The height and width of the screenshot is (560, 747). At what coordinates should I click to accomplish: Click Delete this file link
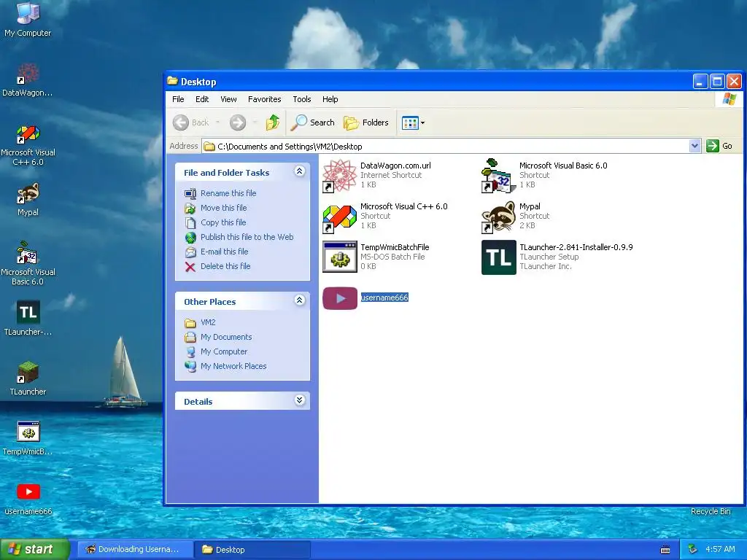pos(225,266)
